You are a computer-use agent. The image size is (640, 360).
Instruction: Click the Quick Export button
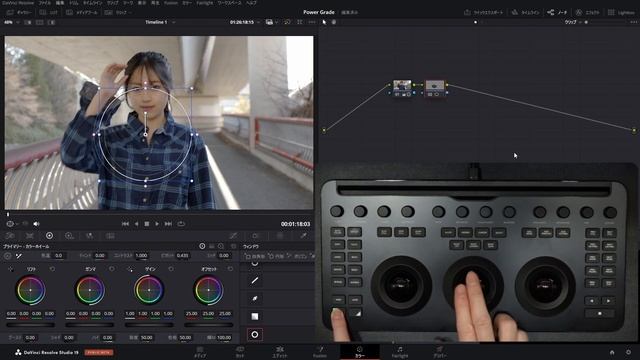tap(483, 13)
